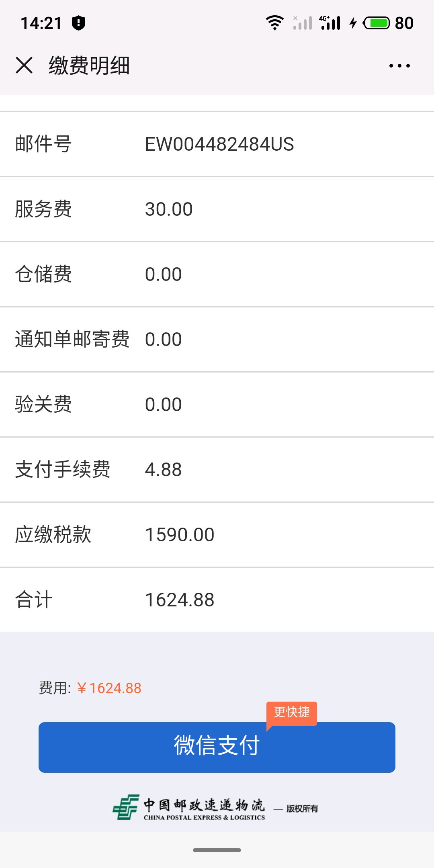Select the tracking number EW004482484US
Viewport: 434px width, 868px height.
pos(219,144)
